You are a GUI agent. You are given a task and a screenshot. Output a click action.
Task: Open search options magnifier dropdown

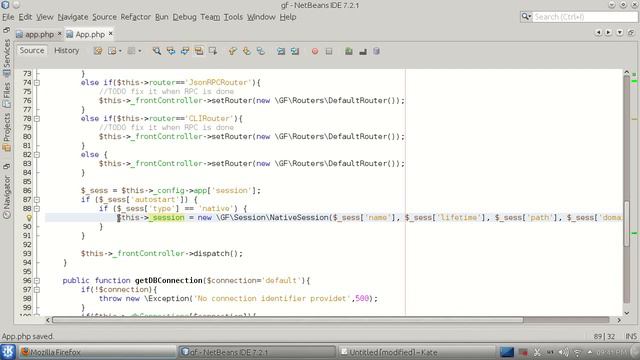526,17
